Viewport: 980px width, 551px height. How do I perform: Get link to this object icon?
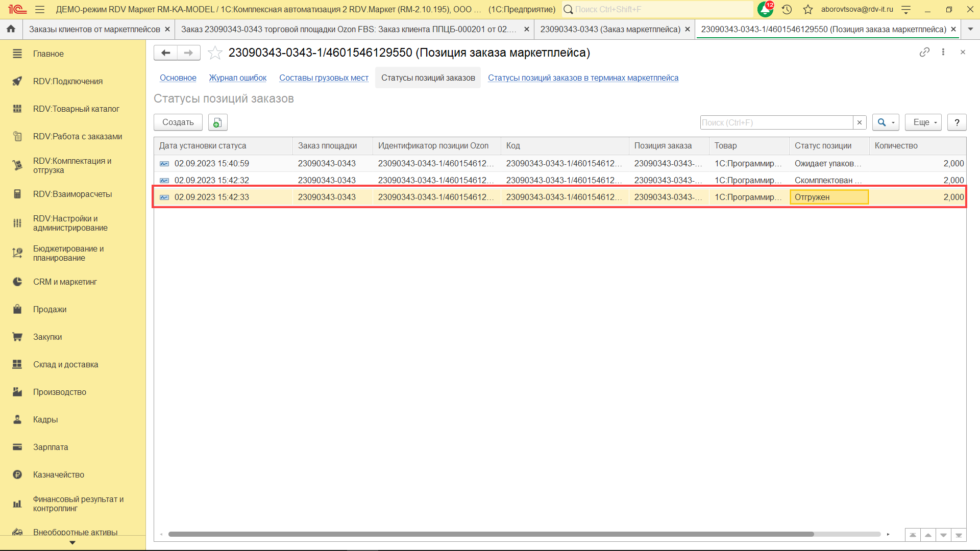tap(924, 52)
